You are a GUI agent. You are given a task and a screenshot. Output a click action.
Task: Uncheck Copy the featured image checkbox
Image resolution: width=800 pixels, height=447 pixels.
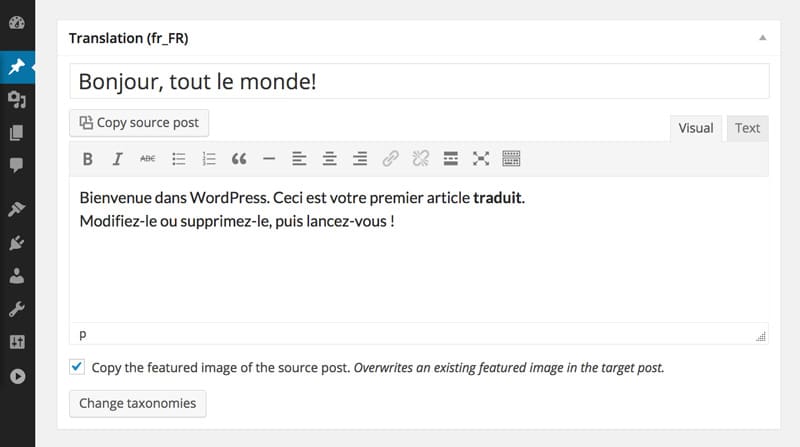click(x=77, y=367)
